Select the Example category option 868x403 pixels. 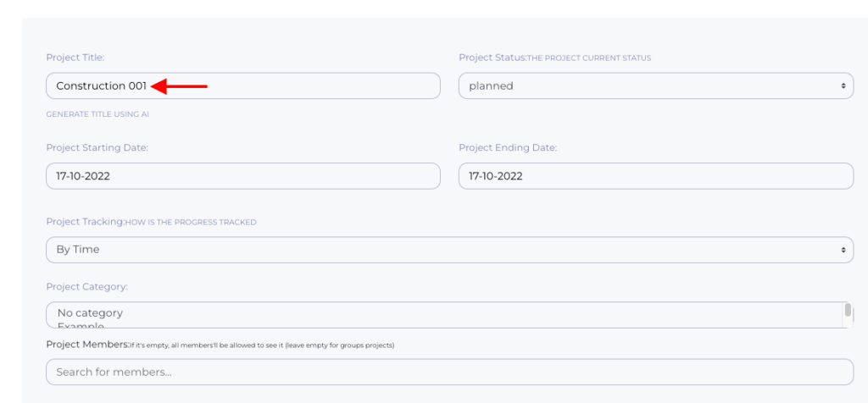pos(81,325)
